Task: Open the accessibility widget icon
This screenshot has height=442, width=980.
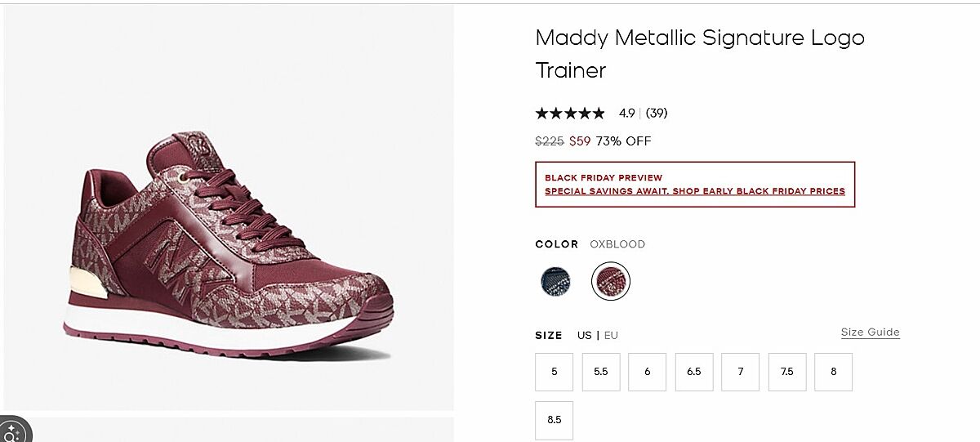Action: click(13, 431)
